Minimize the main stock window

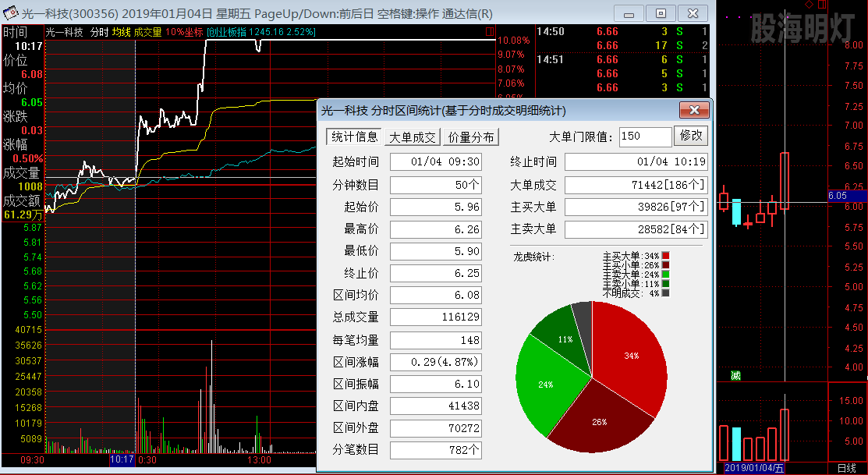pyautogui.click(x=629, y=14)
